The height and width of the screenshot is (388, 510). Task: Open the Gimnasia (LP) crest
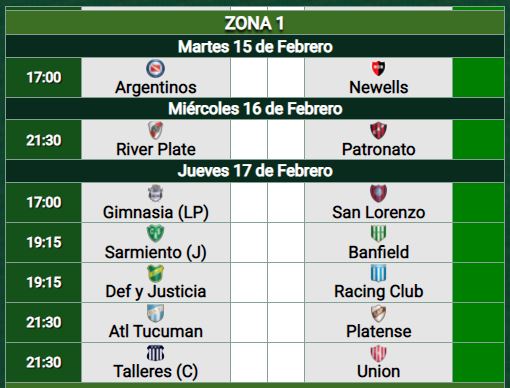(155, 193)
